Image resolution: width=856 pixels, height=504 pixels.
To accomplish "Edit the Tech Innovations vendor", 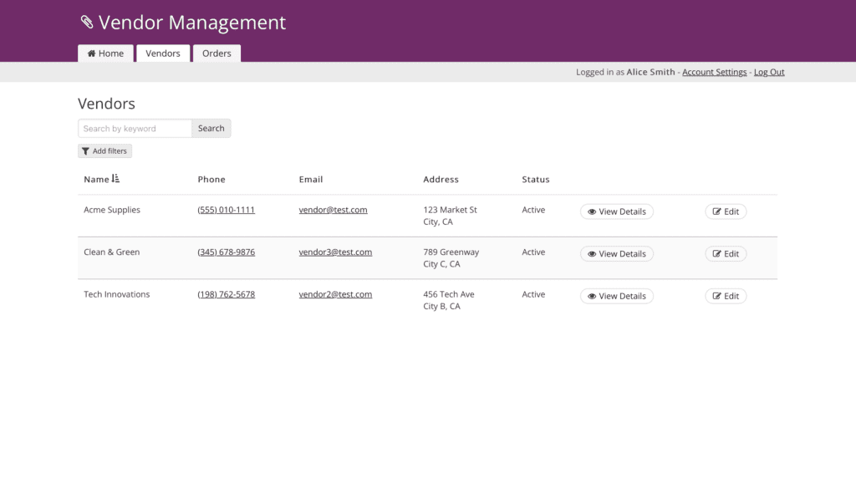I will tap(726, 296).
